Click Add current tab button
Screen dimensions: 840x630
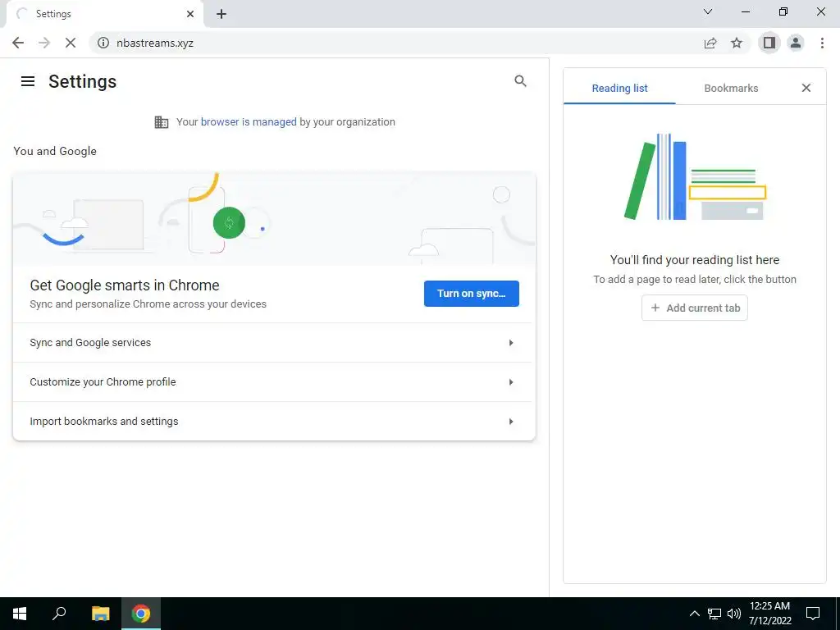694,308
